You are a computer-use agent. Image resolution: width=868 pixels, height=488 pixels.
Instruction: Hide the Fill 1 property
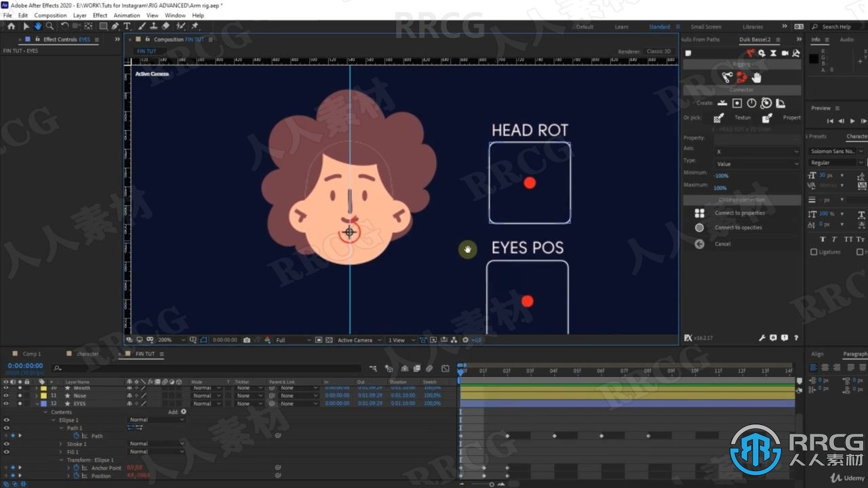(6, 452)
